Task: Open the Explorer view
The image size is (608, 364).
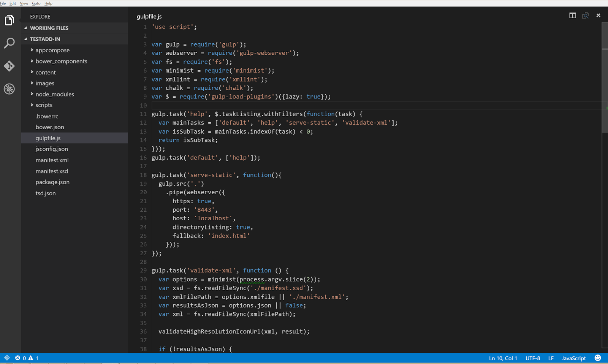Action: coord(9,20)
